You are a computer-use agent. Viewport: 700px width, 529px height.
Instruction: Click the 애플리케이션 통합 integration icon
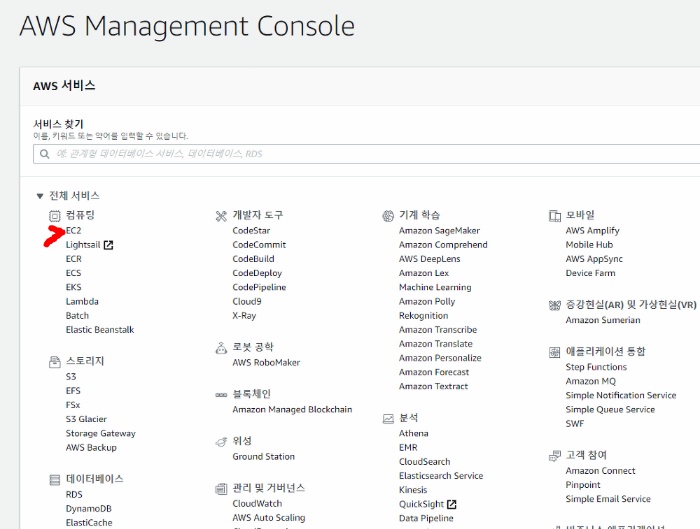point(554,352)
